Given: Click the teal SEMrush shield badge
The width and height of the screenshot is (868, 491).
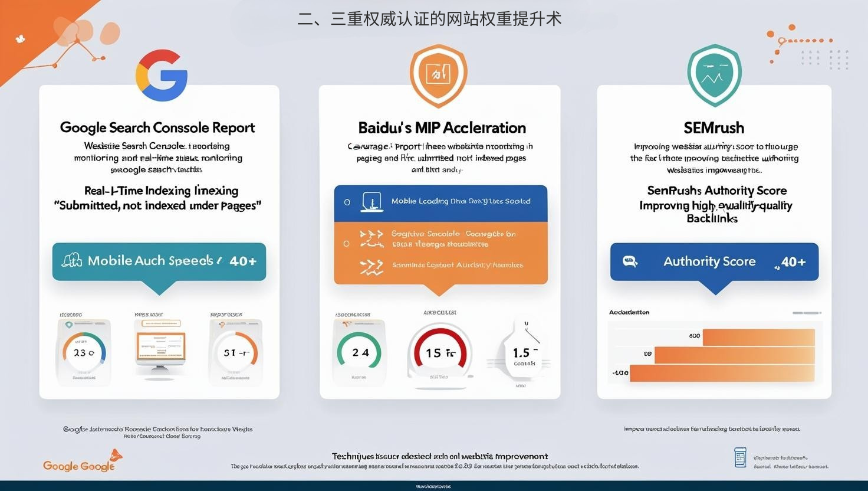Looking at the screenshot, I should pos(714,76).
